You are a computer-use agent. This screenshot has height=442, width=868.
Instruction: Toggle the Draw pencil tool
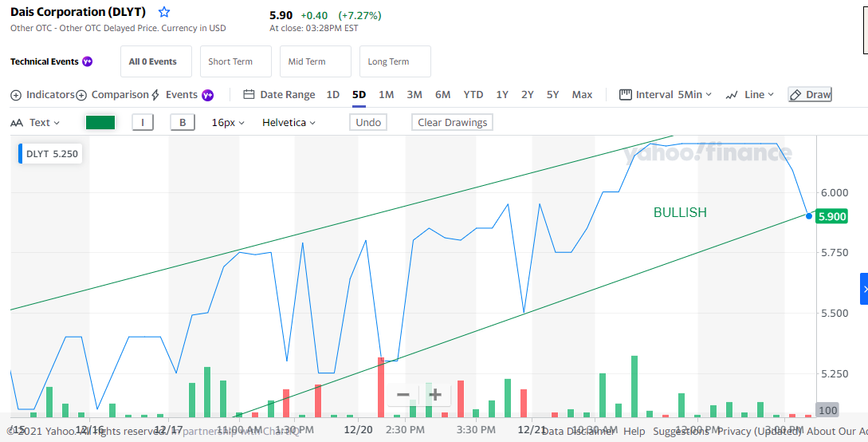point(810,95)
